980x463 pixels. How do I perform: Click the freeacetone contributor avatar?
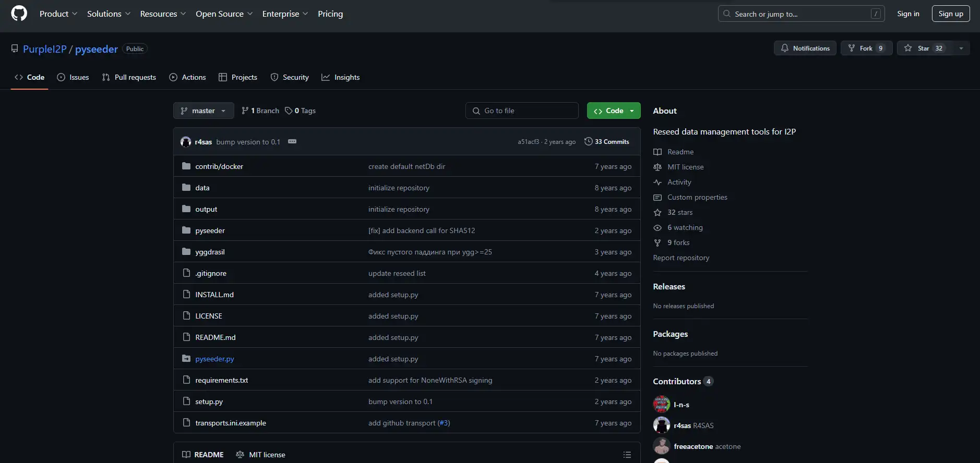coord(662,446)
